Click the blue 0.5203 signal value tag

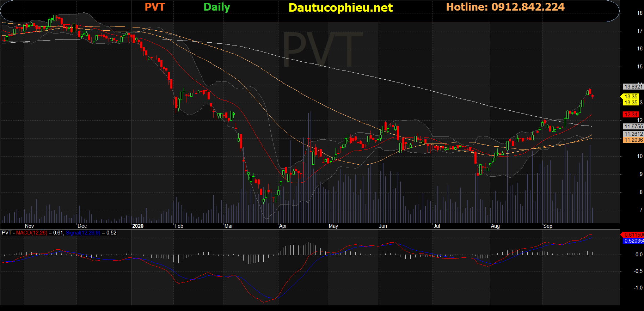(x=633, y=241)
